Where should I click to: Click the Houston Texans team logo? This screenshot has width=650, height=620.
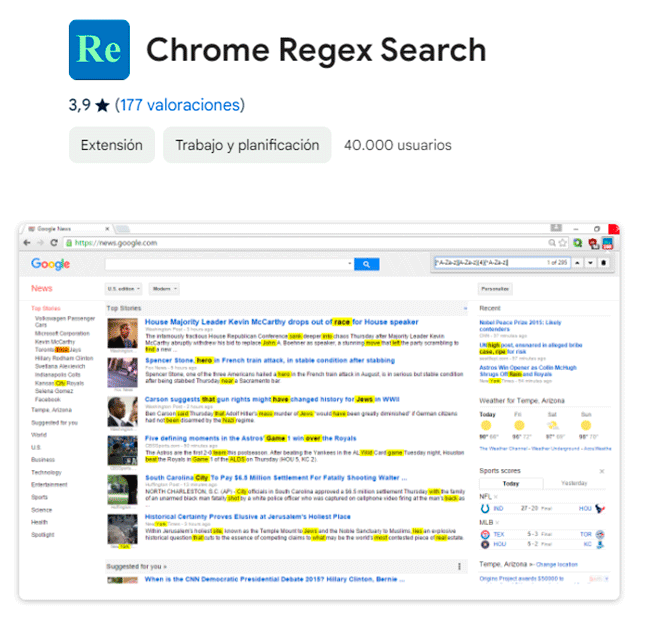click(x=600, y=509)
